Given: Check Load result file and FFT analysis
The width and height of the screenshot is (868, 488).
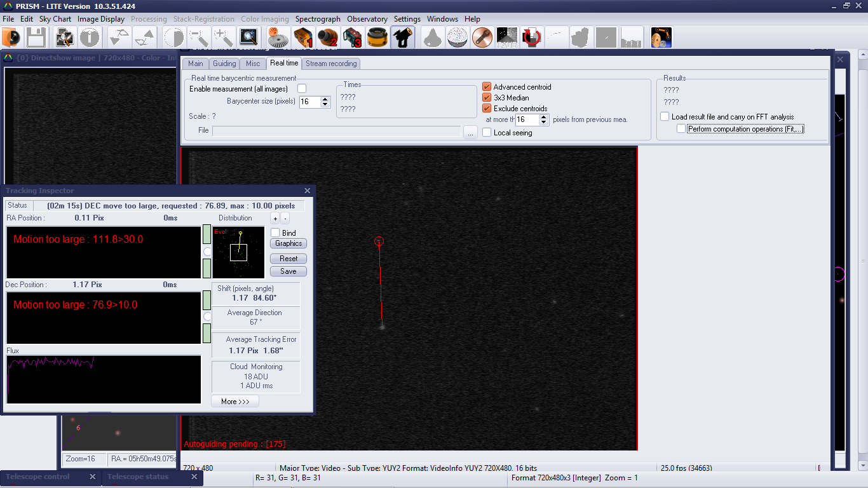Looking at the screenshot, I should [665, 116].
